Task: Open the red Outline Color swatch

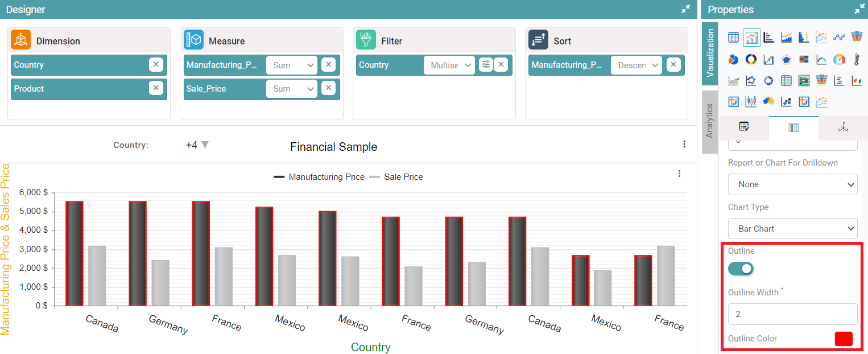Action: (x=844, y=339)
